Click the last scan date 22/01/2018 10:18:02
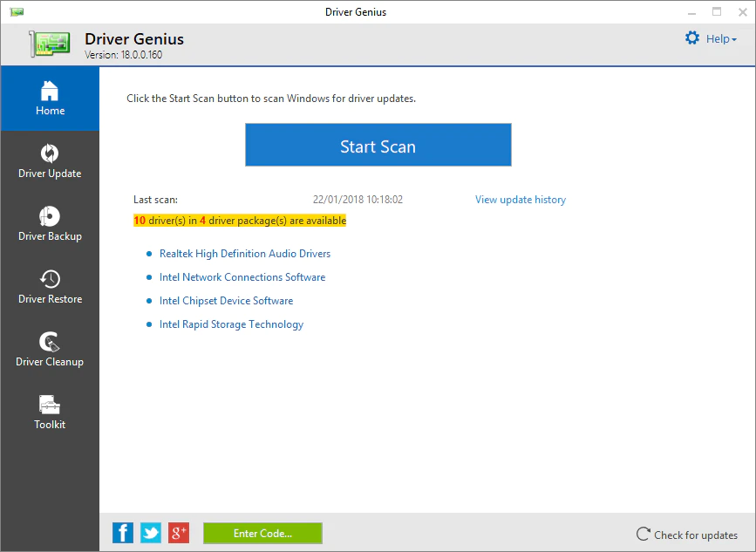Viewport: 756px width, 552px height. point(358,200)
